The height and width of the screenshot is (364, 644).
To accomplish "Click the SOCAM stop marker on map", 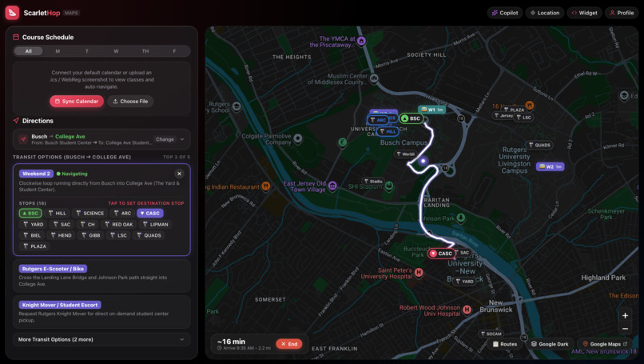I will [x=491, y=334].
